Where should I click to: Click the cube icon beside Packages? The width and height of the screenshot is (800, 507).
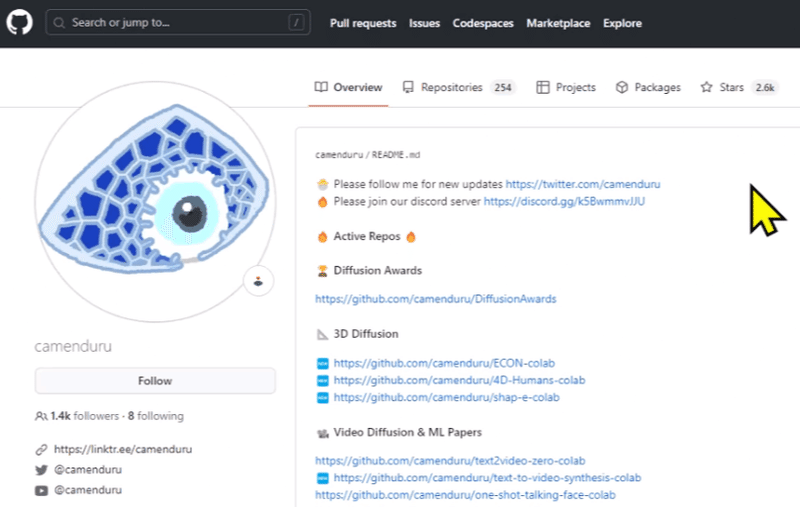click(621, 87)
